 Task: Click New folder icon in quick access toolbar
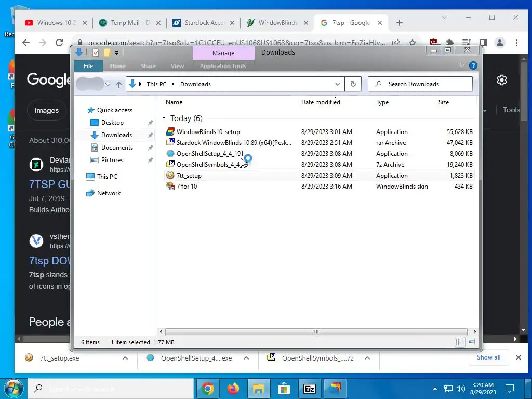click(x=107, y=52)
